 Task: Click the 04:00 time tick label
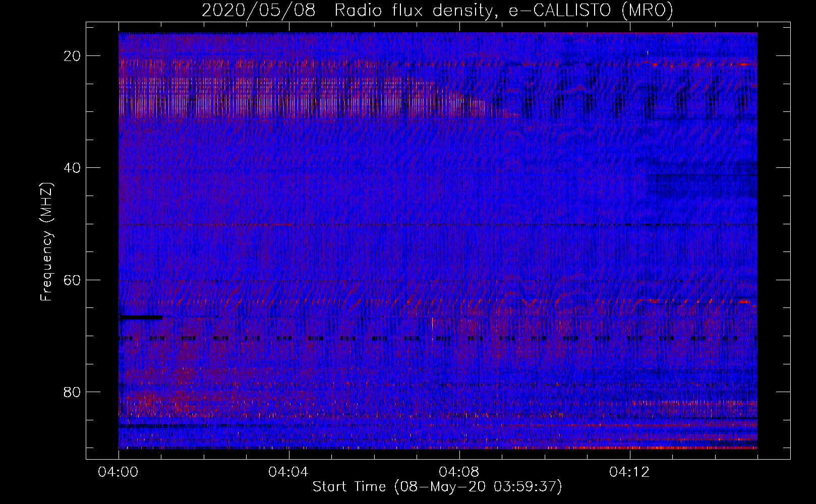click(119, 472)
